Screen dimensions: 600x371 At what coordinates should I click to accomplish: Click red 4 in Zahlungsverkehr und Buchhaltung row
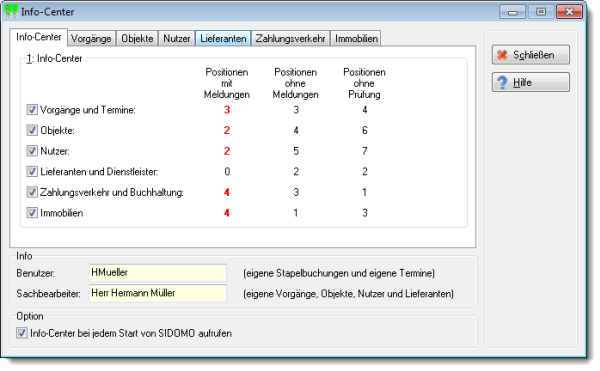(x=227, y=192)
